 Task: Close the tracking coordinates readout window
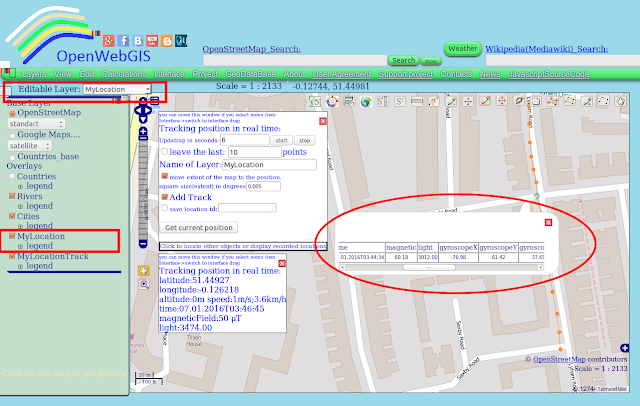282,264
